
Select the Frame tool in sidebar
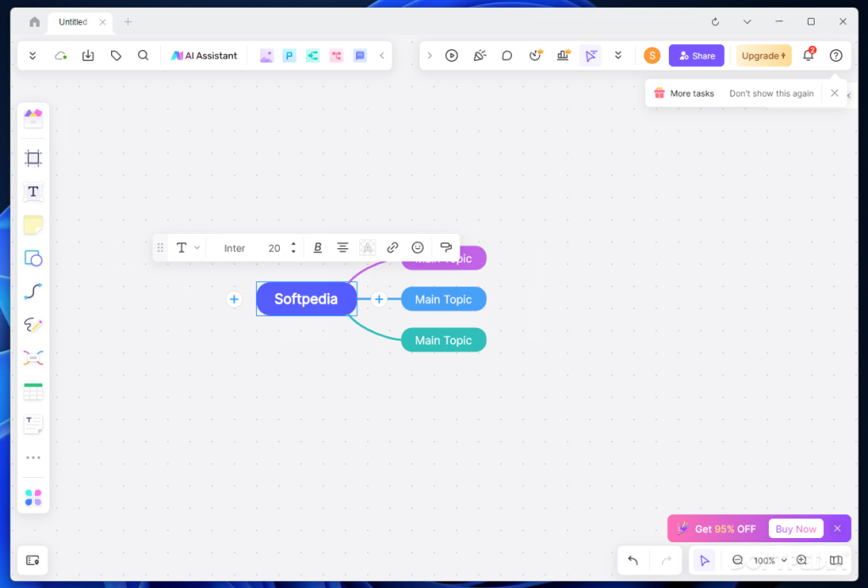point(33,158)
